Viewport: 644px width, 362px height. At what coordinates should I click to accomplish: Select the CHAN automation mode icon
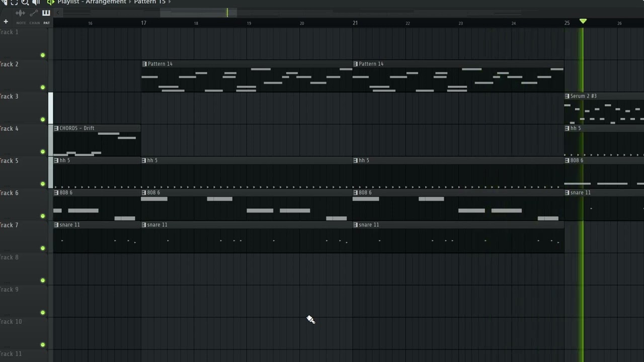(x=34, y=13)
